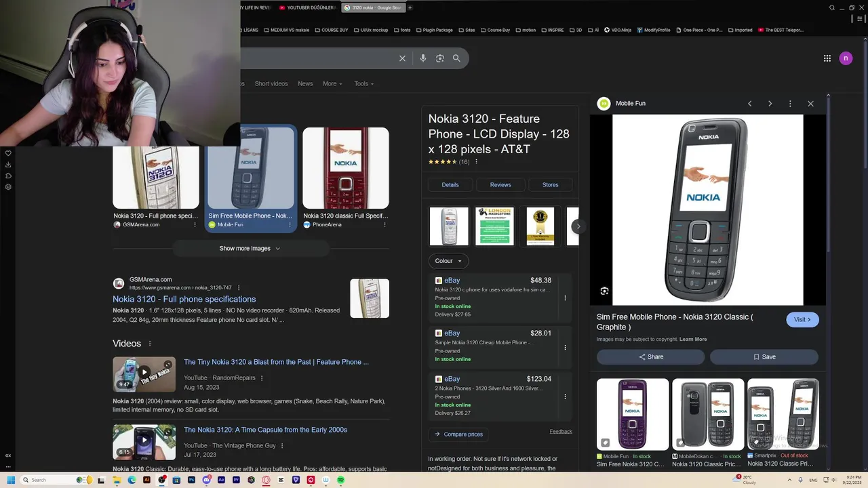
Task: Open After Effects from the taskbar
Action: (221, 480)
